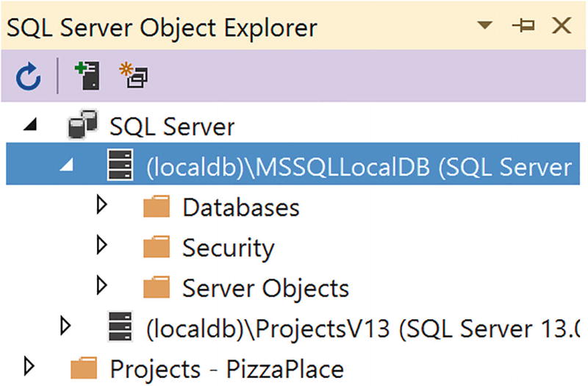
Task: Collapse the MSSQLLocalDB server node
Action: point(68,168)
